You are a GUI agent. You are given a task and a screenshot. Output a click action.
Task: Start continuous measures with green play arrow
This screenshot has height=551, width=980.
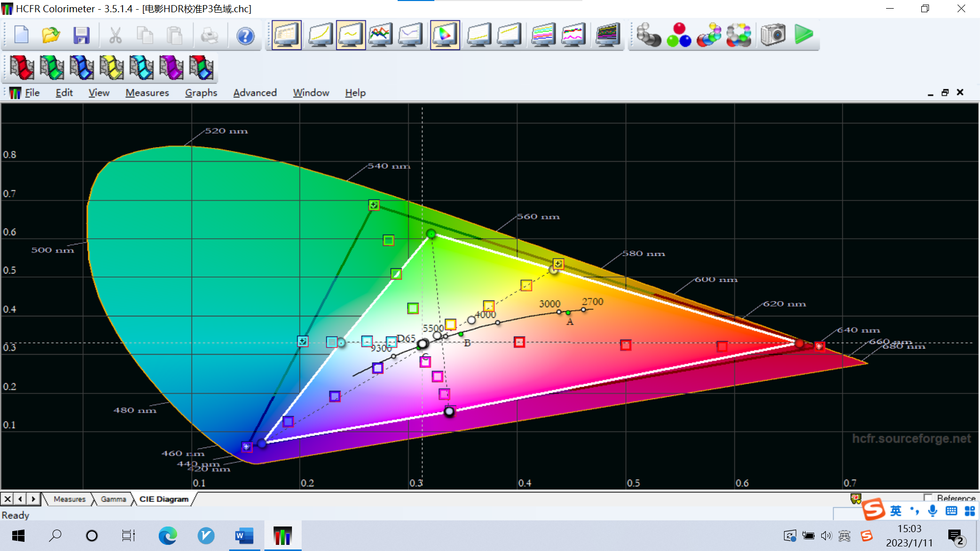pyautogui.click(x=803, y=35)
